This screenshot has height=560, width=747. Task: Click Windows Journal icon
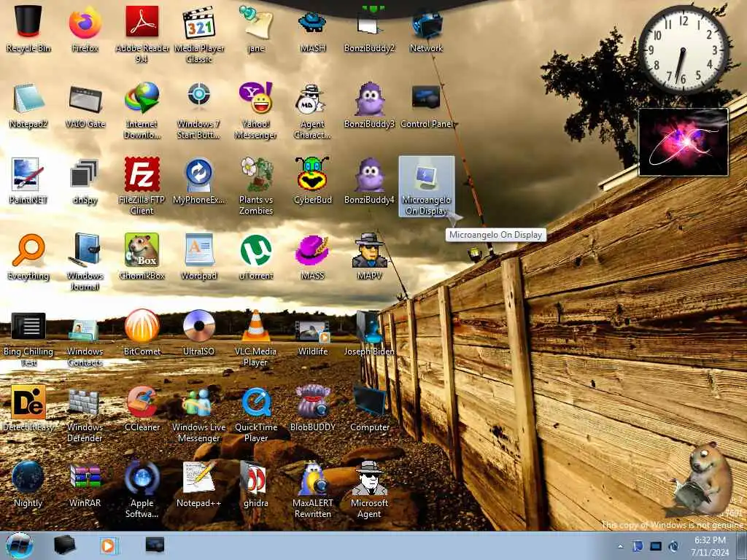point(85,262)
